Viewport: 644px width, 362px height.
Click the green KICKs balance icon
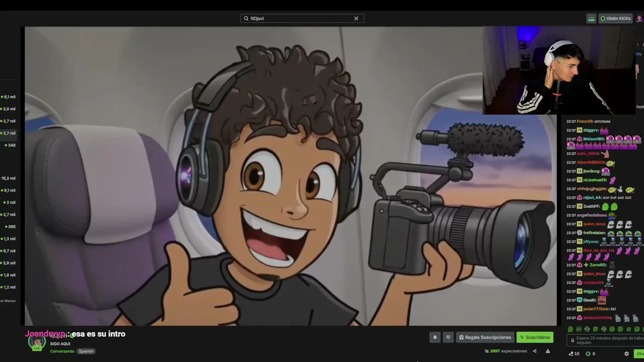(x=588, y=354)
